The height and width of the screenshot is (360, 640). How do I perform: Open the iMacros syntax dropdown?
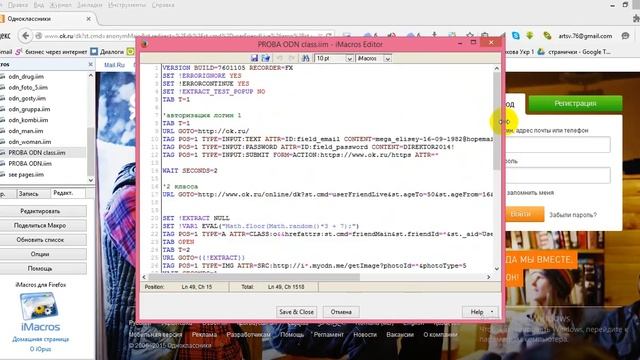387,59
